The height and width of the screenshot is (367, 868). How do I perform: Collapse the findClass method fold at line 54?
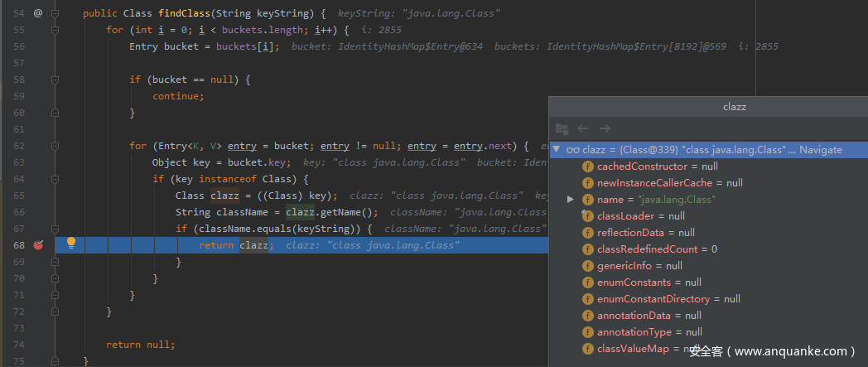55,13
